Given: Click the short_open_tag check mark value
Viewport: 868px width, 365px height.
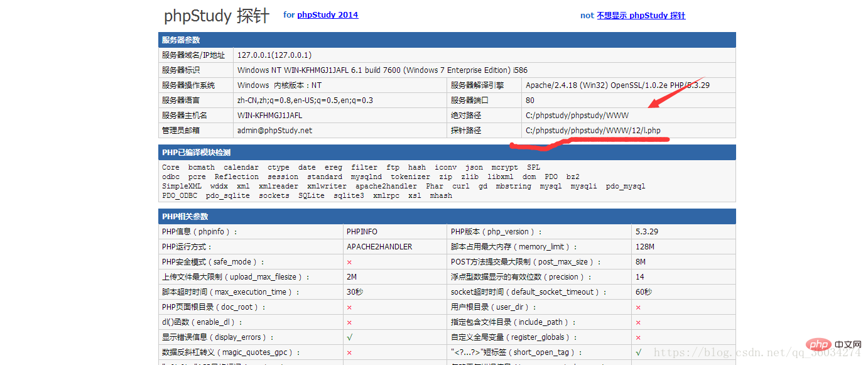Looking at the screenshot, I should coord(638,352).
